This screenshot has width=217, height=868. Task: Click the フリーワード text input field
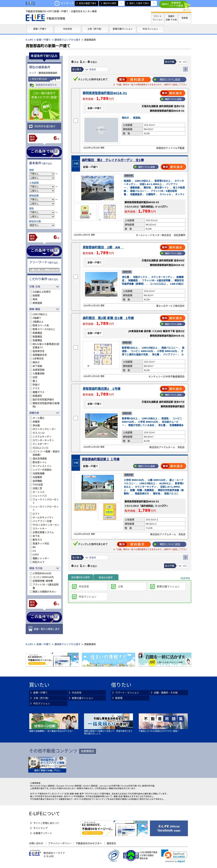coord(44,270)
